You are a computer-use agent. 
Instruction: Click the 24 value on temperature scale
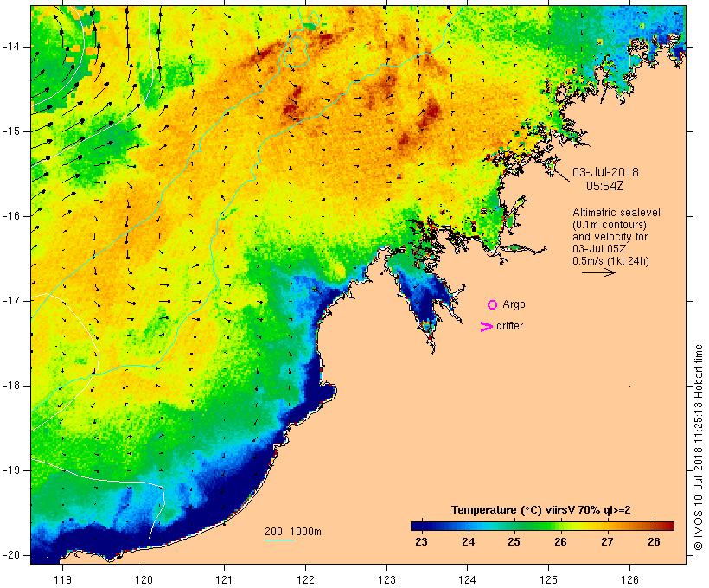(468, 541)
